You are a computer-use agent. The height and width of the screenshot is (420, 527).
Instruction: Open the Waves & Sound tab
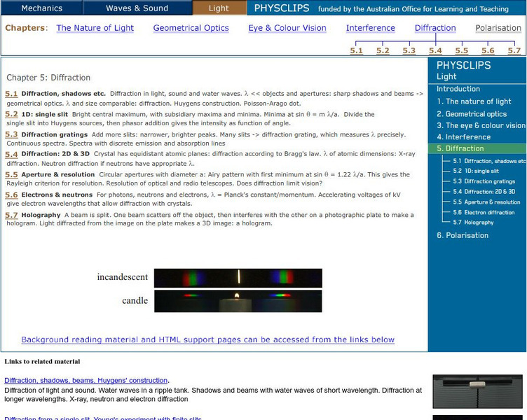137,8
